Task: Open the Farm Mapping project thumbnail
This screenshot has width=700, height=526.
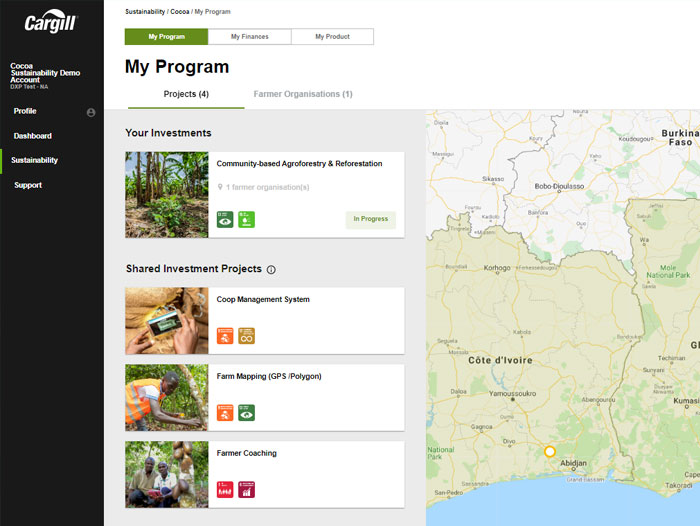Action: pyautogui.click(x=167, y=398)
